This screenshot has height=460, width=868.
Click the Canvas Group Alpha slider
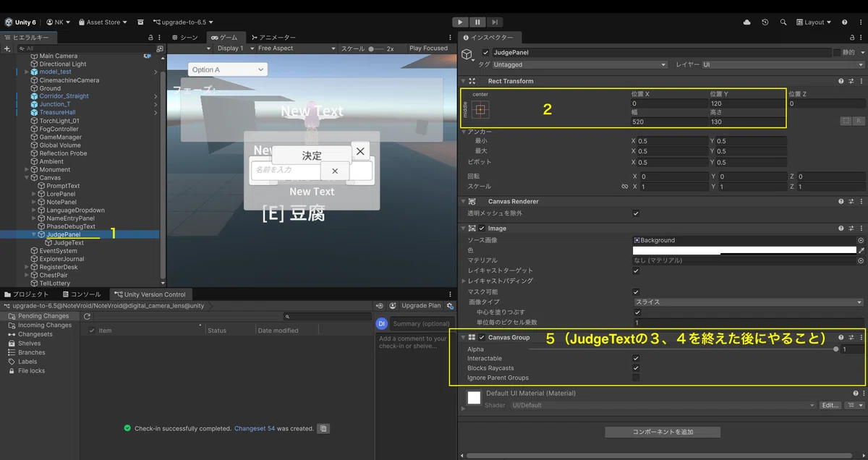(x=683, y=349)
